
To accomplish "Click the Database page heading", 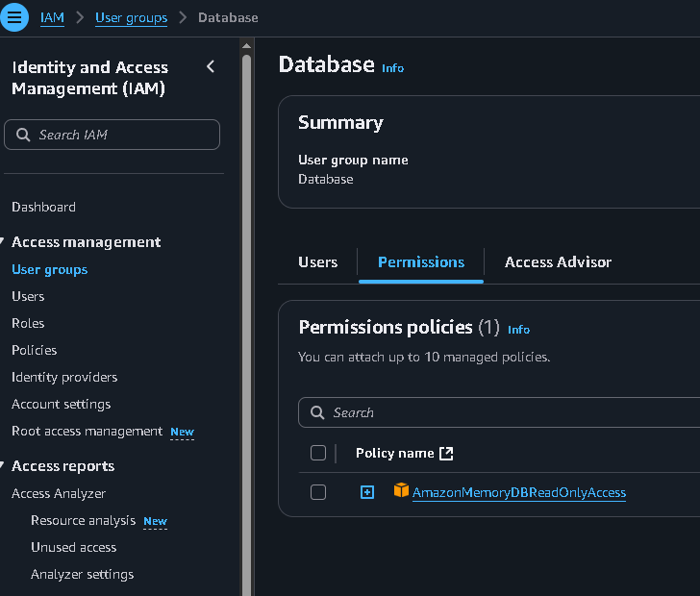I will [326, 64].
